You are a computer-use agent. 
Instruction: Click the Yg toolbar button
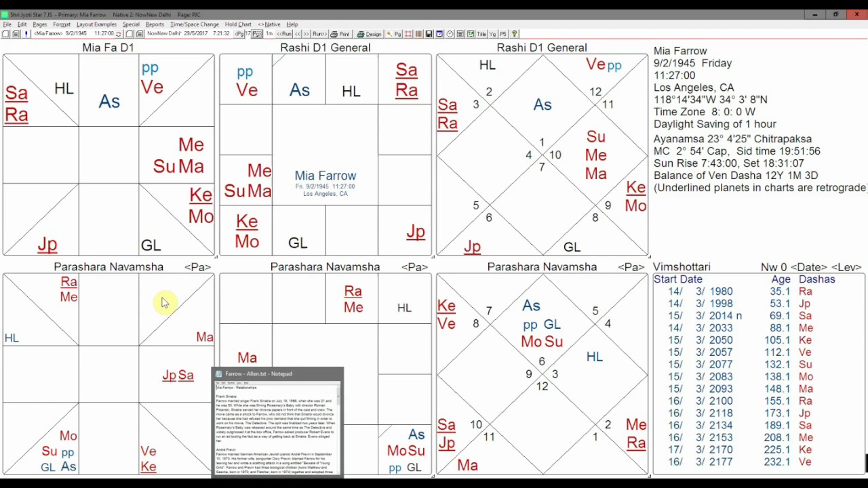tap(493, 34)
